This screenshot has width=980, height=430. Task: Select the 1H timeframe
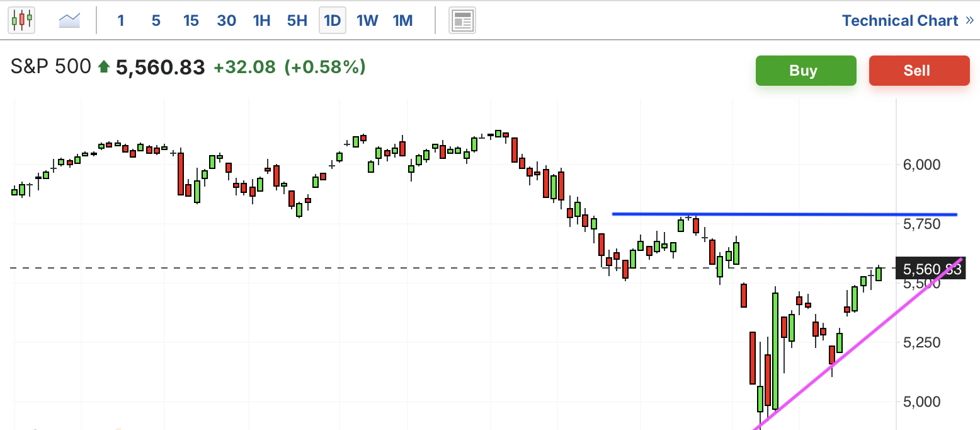click(261, 21)
